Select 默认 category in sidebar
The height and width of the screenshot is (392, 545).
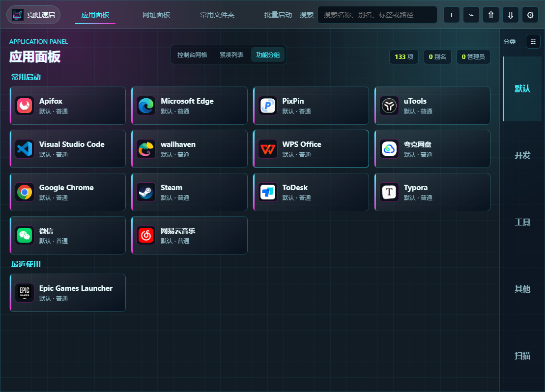(522, 88)
